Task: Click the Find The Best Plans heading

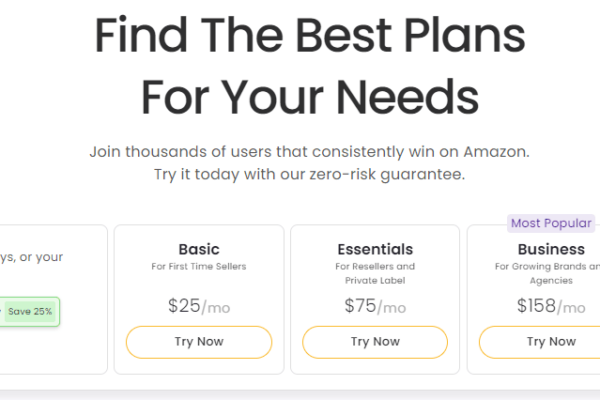Action: [x=310, y=34]
